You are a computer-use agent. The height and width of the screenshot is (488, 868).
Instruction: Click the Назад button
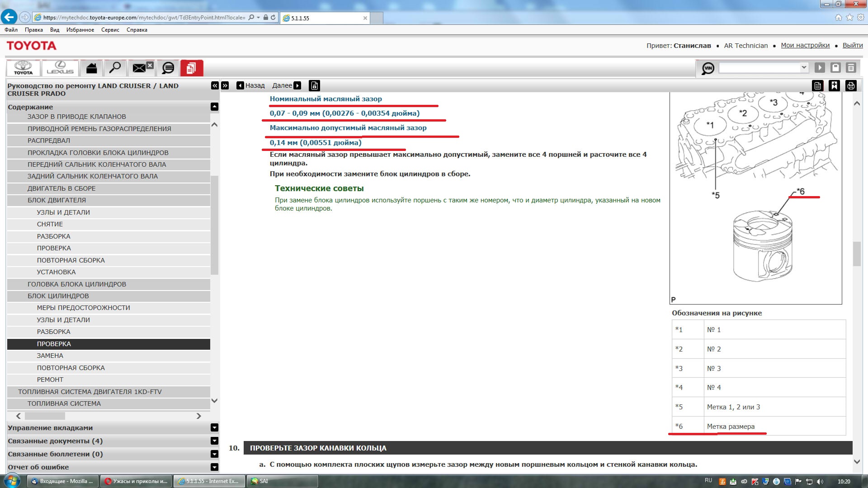coord(251,85)
